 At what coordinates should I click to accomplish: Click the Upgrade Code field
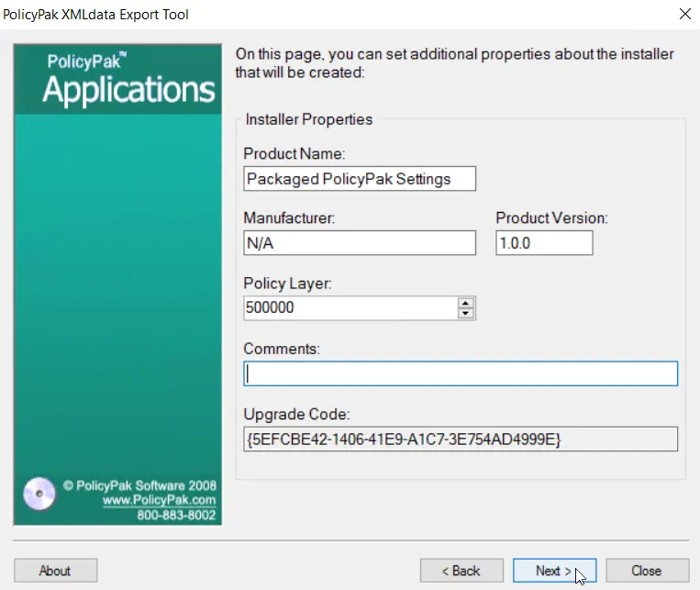[461, 439]
